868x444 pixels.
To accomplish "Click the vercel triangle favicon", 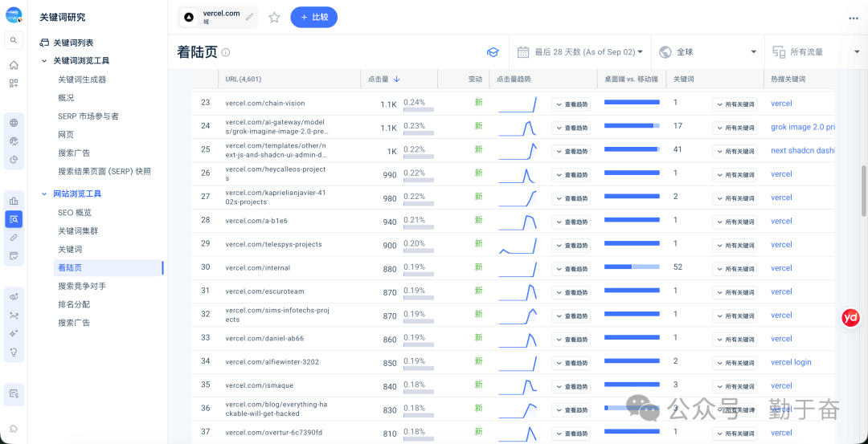I will click(189, 17).
